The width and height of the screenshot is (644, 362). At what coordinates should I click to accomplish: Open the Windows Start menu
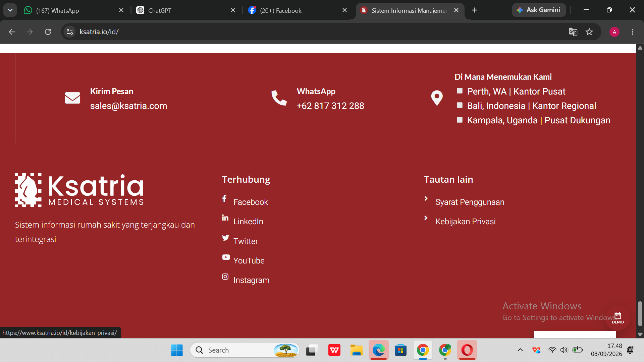[177, 350]
